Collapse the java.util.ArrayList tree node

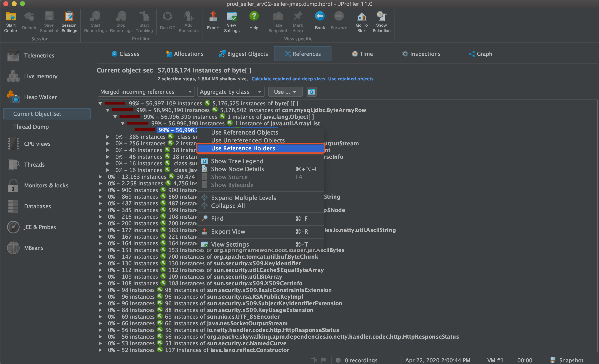[123, 124]
